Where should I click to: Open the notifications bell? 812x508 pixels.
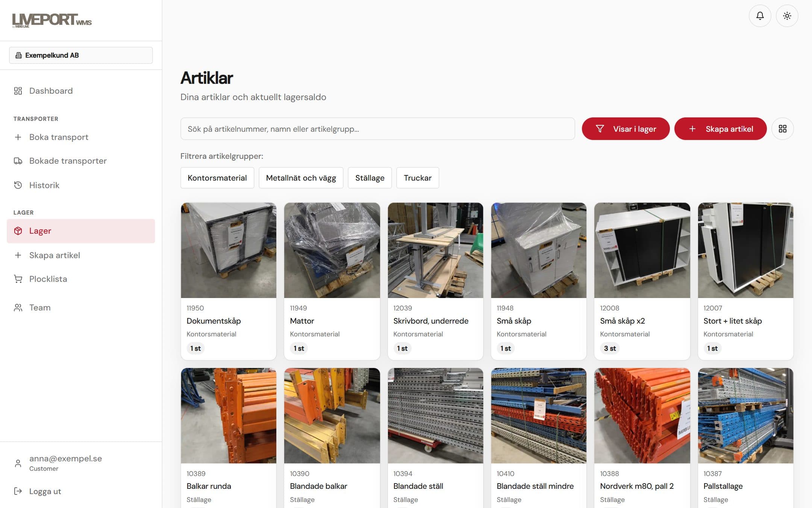pos(760,16)
